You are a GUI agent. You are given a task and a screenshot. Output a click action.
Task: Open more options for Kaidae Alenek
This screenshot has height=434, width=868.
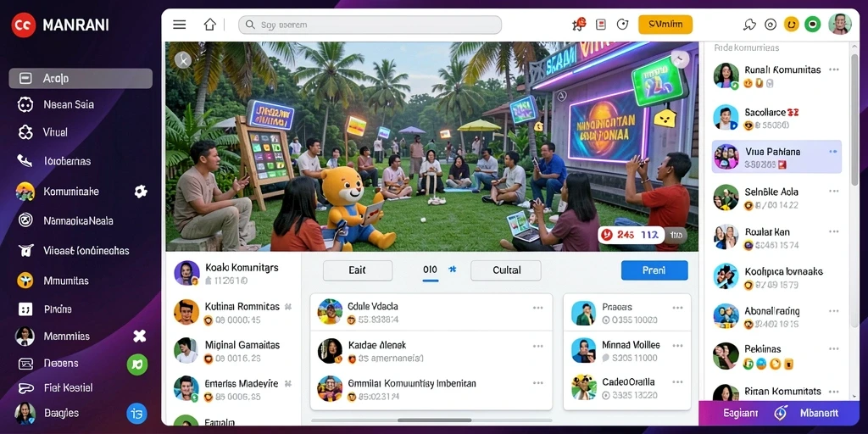pos(537,346)
